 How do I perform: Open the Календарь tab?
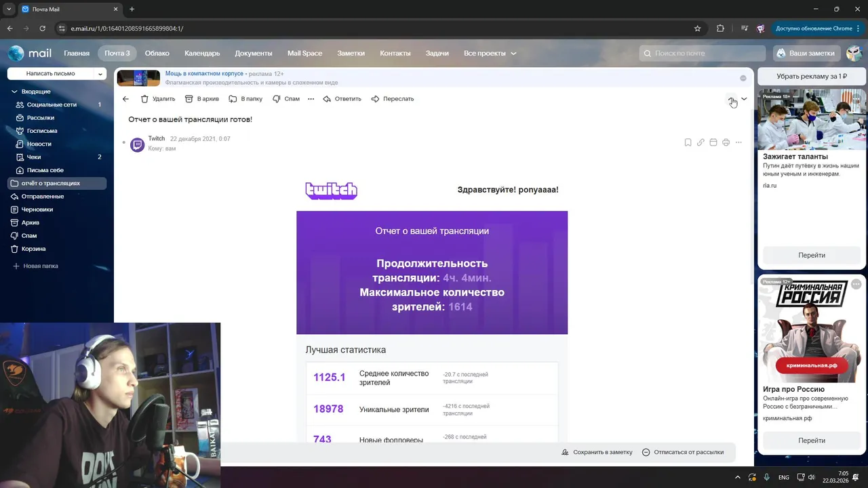coord(202,54)
